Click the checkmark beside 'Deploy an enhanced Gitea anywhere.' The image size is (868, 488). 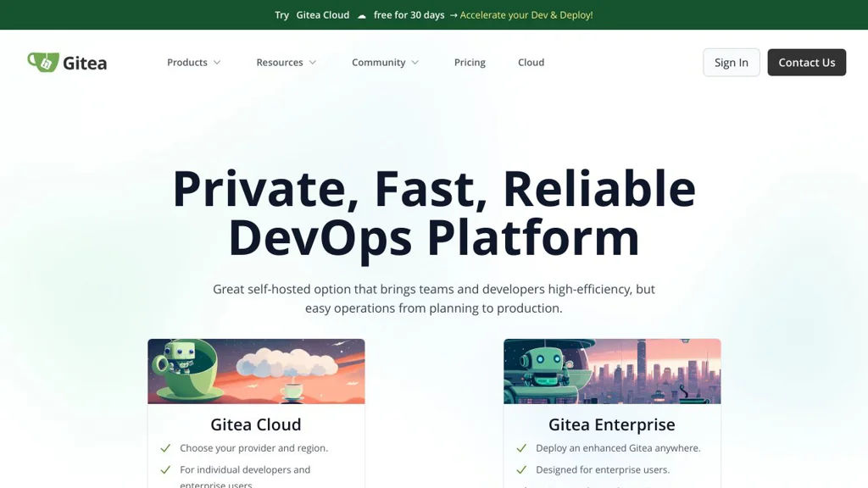(x=521, y=448)
